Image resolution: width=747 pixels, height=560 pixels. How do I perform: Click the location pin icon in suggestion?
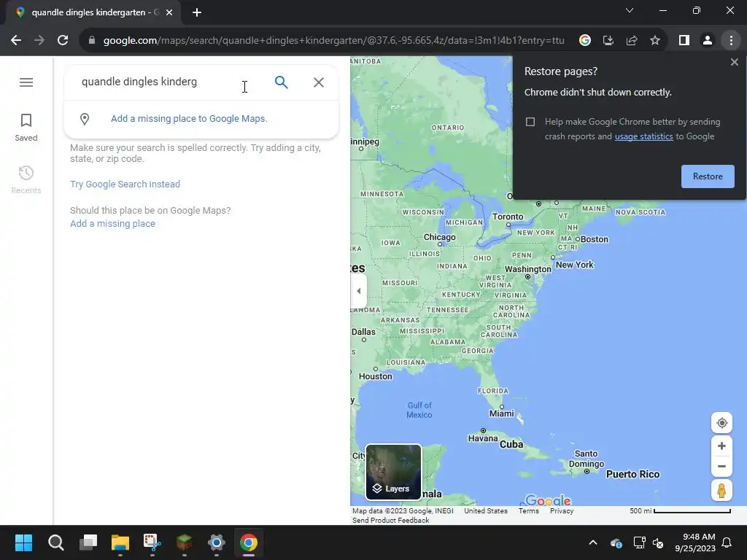pyautogui.click(x=85, y=119)
